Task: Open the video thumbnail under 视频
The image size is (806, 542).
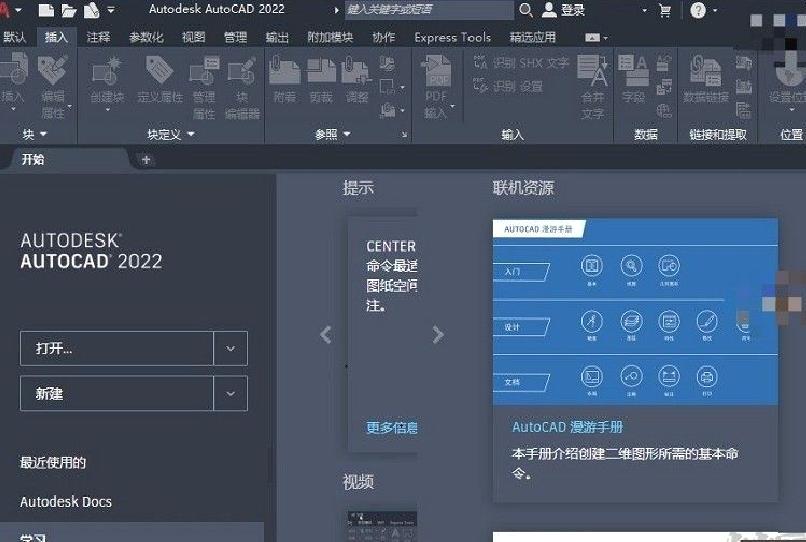Action: (382, 526)
